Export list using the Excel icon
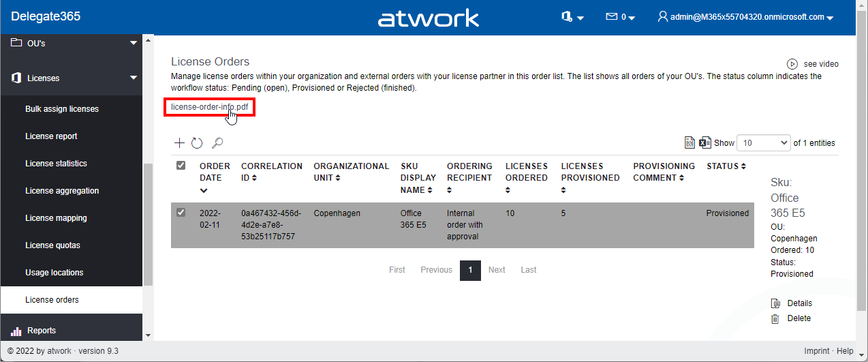The height and width of the screenshot is (362, 868). [705, 143]
